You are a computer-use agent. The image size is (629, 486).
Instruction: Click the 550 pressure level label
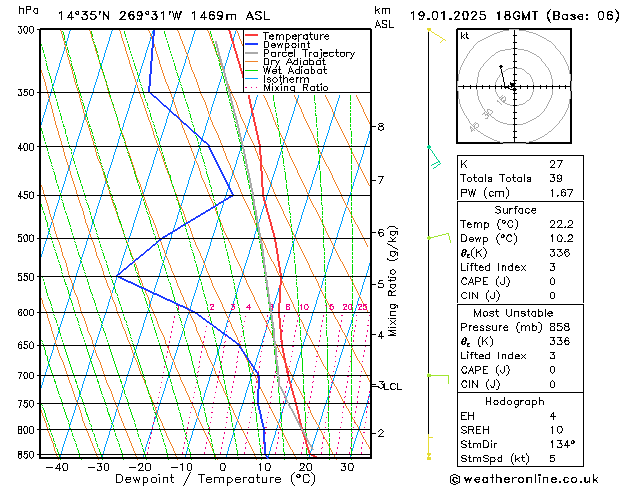28,277
